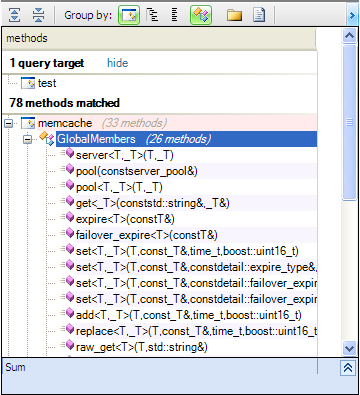The height and width of the screenshot is (395, 360).
Task: Click the scrollbar up arrow
Action: [x=349, y=35]
